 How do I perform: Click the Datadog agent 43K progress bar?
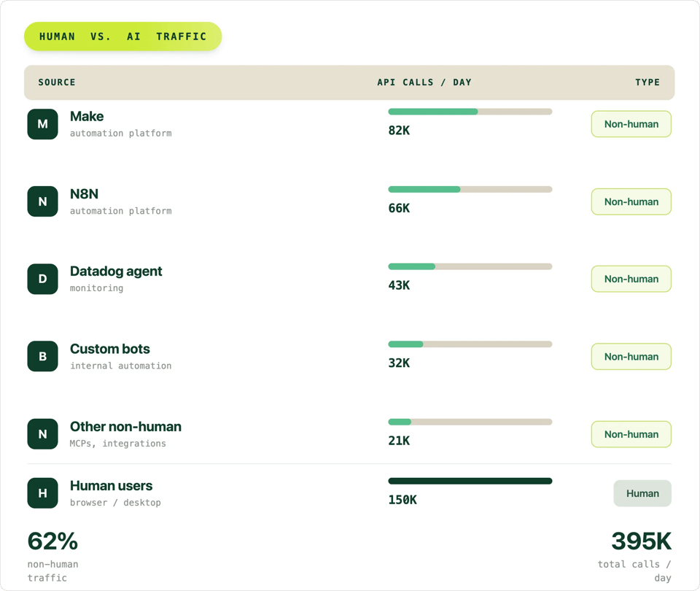pyautogui.click(x=470, y=267)
